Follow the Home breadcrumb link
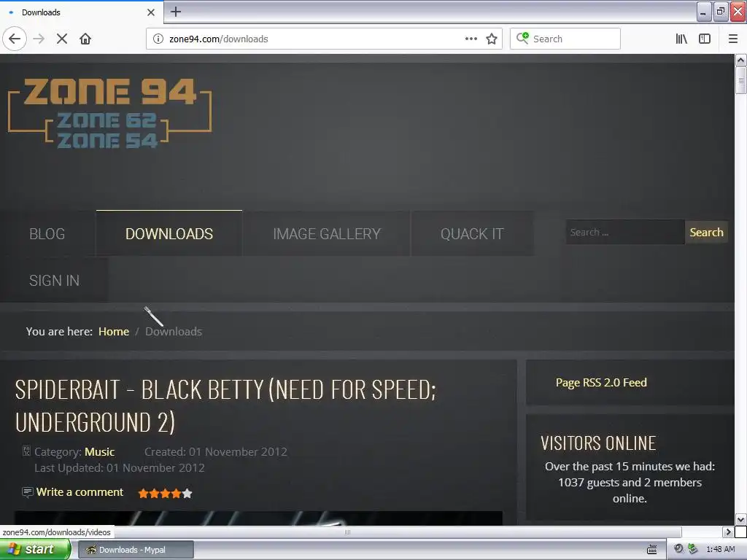This screenshot has height=560, width=747. click(x=114, y=332)
